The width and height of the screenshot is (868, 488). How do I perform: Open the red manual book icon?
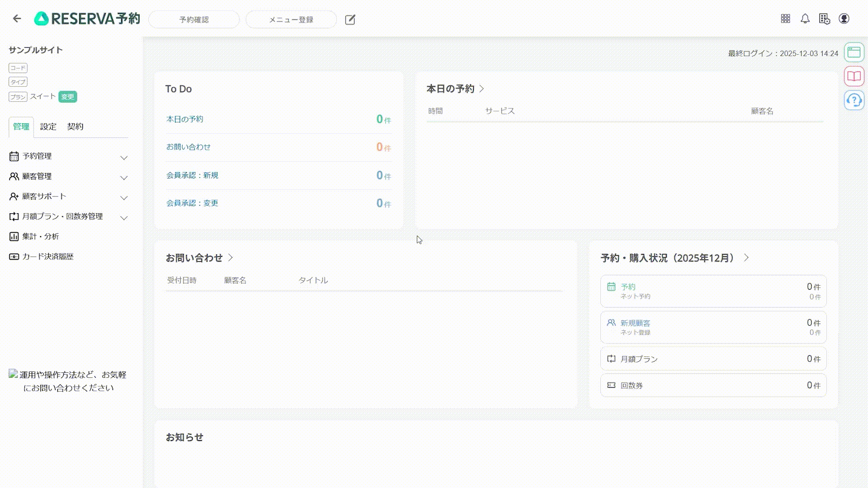854,76
